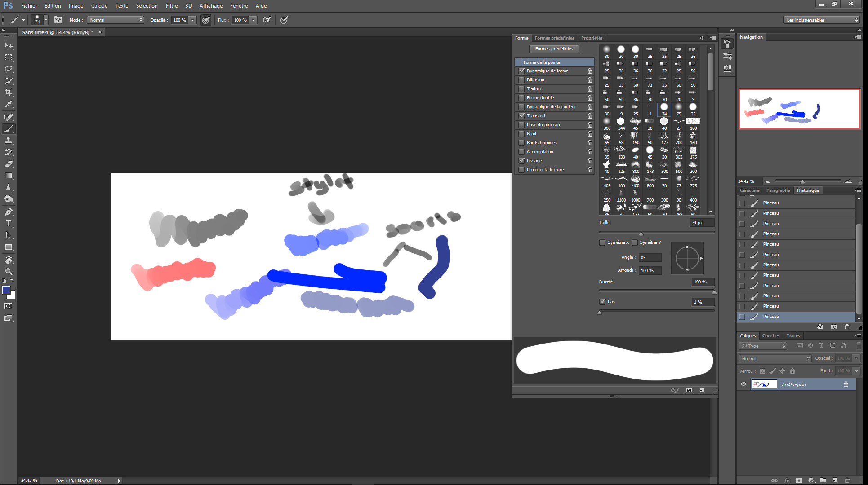
Task: Select the Lasso tool
Action: [x=9, y=69]
